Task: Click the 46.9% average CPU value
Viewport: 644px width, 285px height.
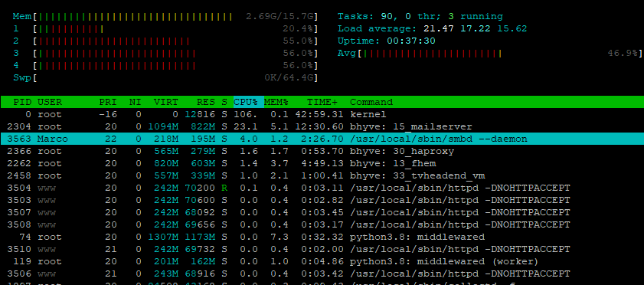Action: tap(623, 53)
